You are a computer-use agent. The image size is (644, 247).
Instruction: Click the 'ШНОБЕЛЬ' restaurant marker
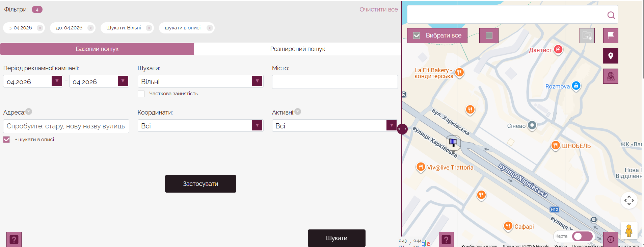coord(555,145)
